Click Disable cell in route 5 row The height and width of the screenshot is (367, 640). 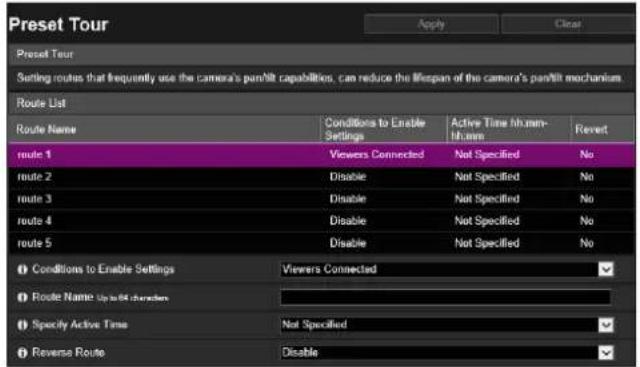348,243
